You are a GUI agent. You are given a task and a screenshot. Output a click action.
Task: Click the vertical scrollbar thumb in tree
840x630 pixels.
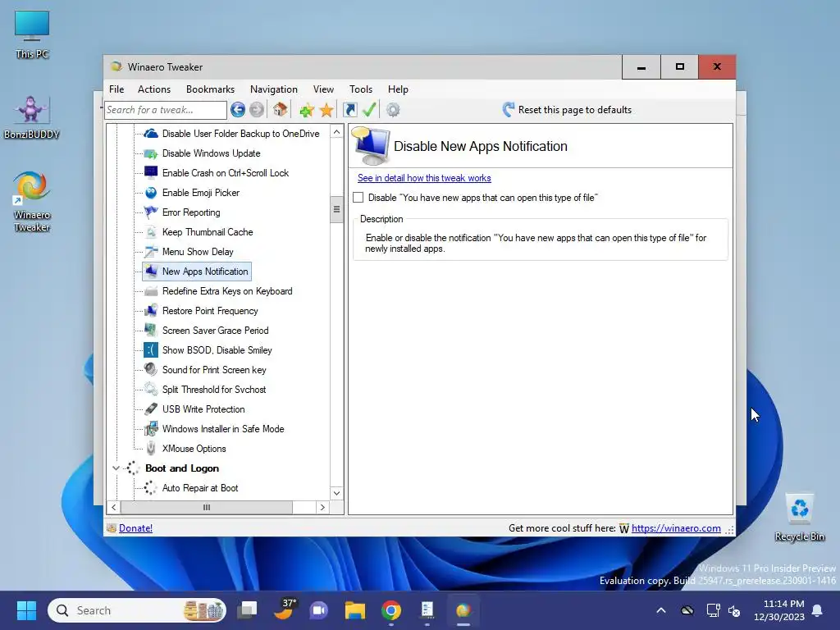coord(336,209)
